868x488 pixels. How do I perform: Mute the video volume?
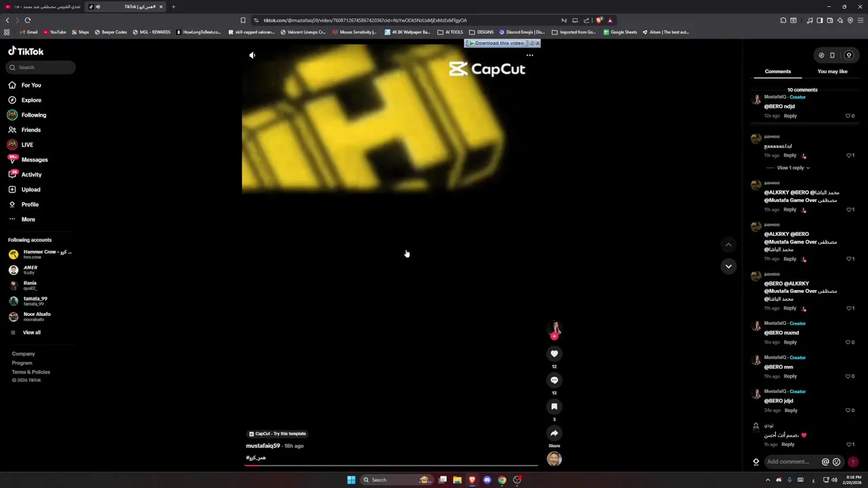tap(252, 56)
